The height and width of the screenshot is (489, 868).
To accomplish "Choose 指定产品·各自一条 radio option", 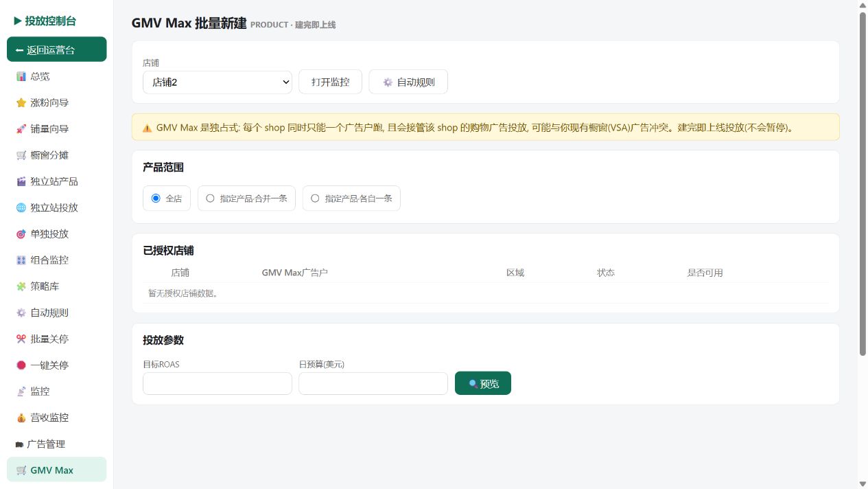I will 351,198.
